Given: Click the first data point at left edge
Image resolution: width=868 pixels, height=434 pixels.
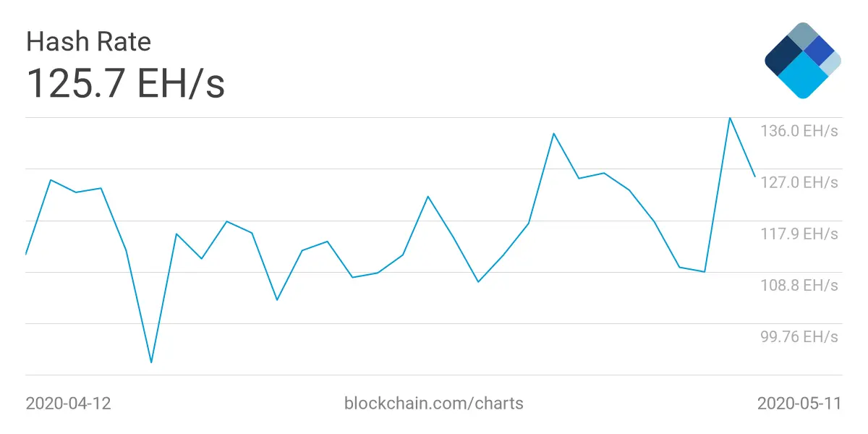Looking at the screenshot, I should click(27, 254).
